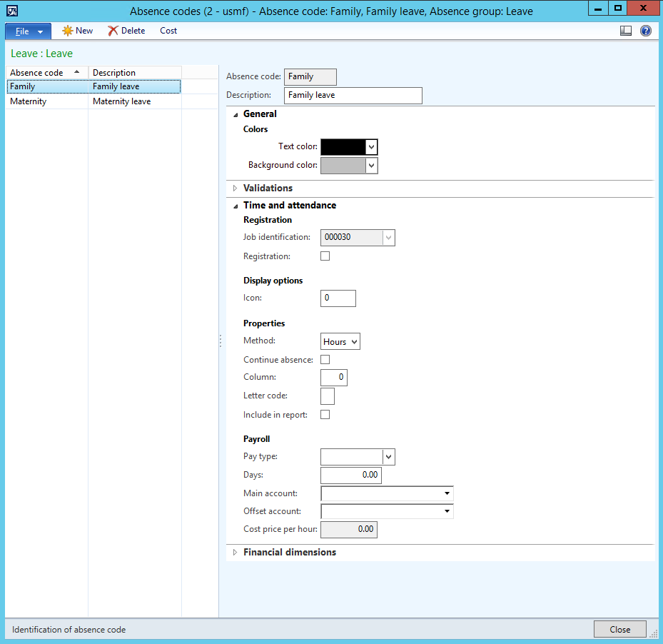Open the Text color black swatch picker
The image size is (663, 644).
(349, 146)
